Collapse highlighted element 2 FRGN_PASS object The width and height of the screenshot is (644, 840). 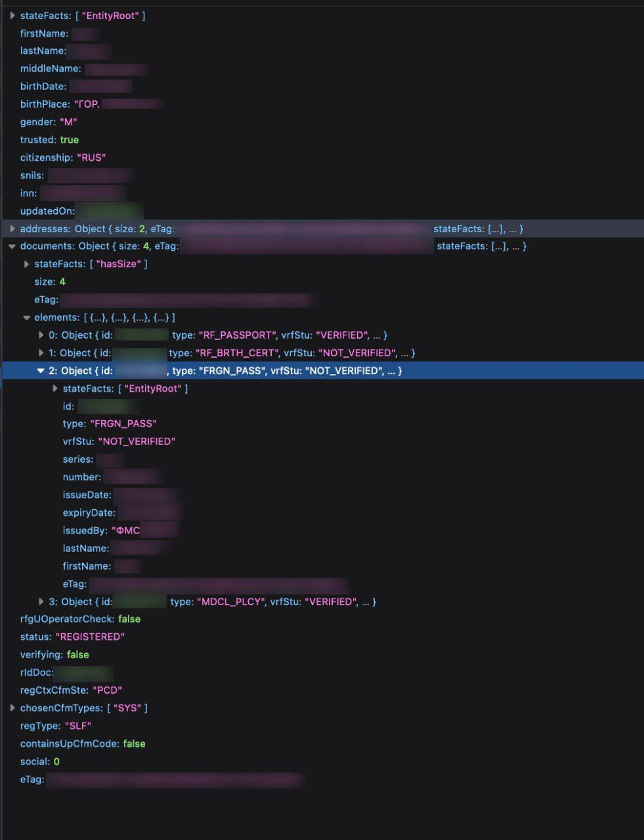click(x=41, y=371)
